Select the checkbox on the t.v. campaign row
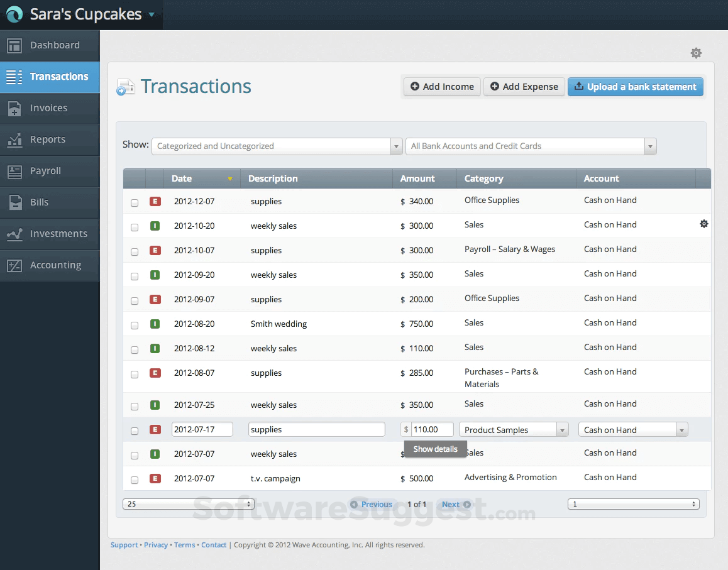 click(x=134, y=480)
